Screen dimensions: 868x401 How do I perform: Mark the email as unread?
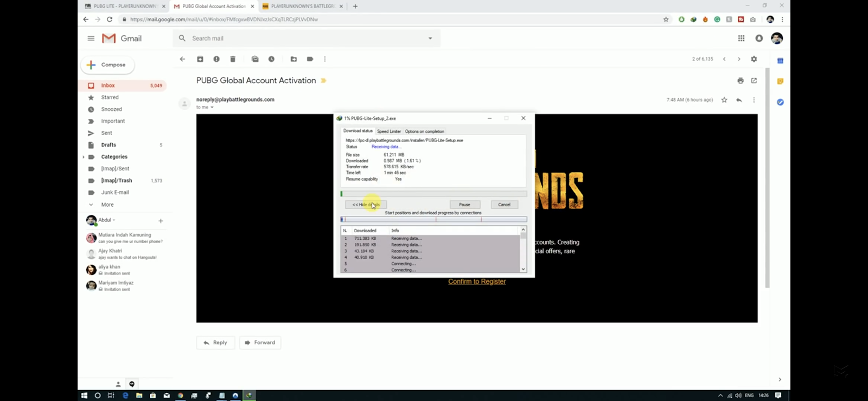[255, 59]
